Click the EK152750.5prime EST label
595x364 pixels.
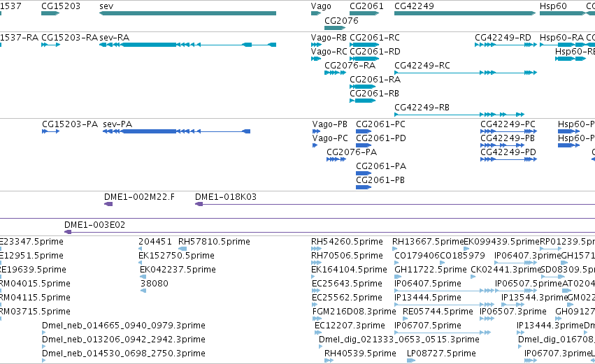click(x=176, y=256)
